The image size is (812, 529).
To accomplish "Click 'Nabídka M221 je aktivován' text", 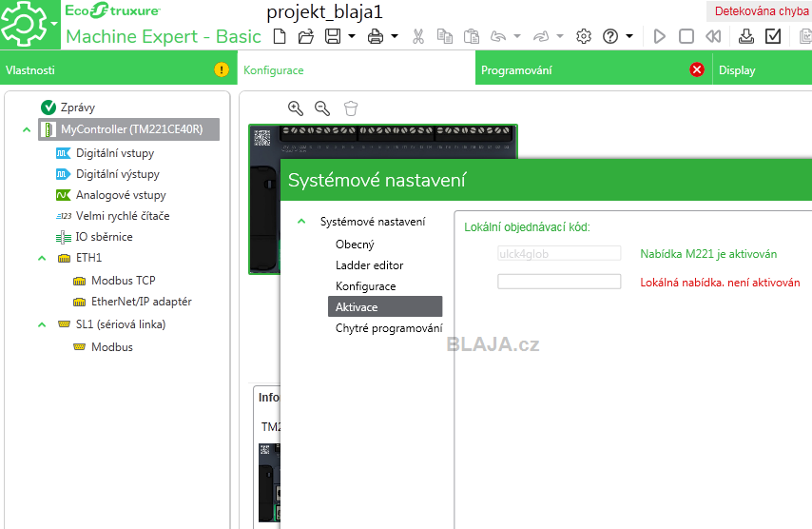I will [x=708, y=254].
